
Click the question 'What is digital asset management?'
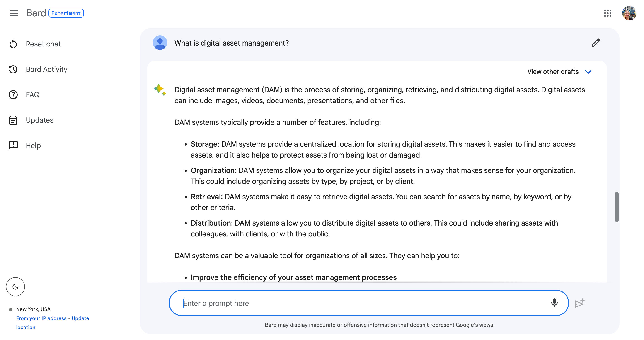coord(232,43)
